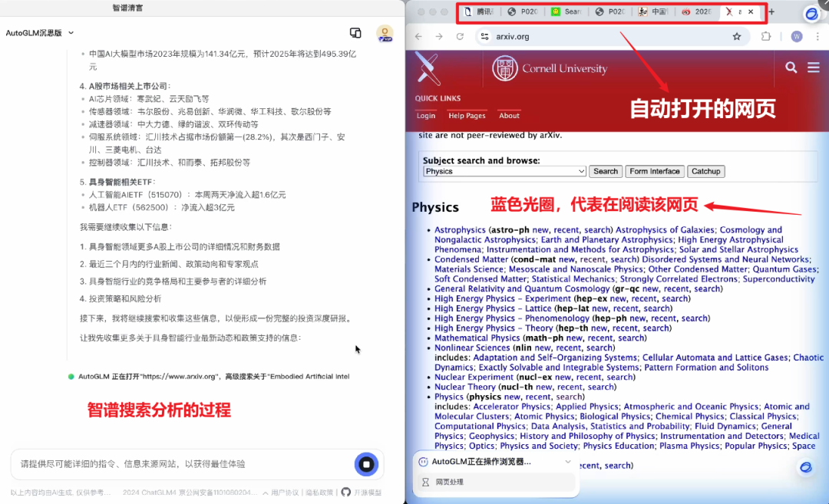Open arXiv search via the magnifier icon
Viewport: 829px width, 504px height.
(x=791, y=68)
